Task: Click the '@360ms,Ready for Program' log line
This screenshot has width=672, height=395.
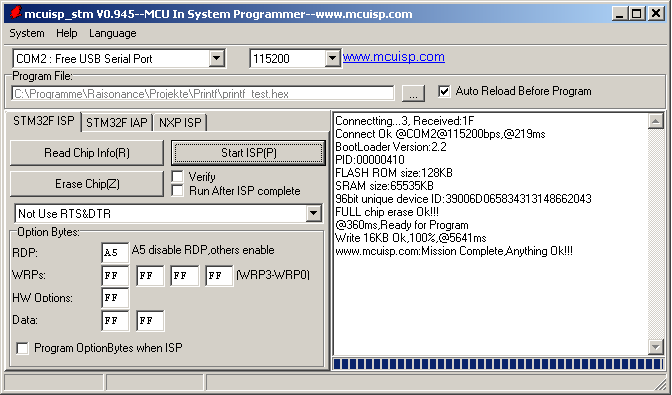Action: 402,224
